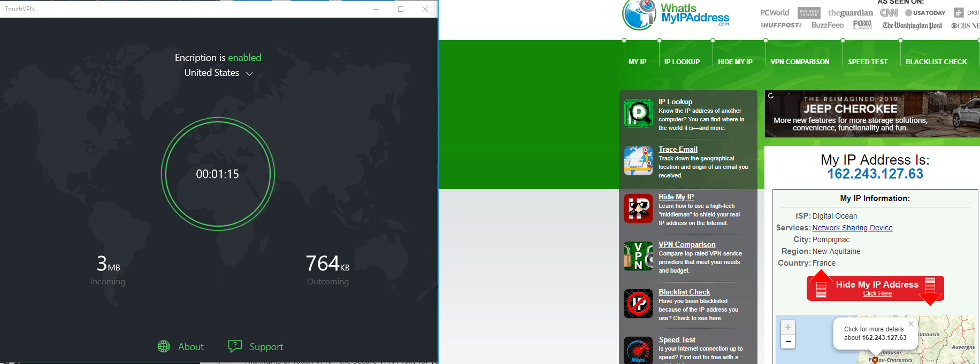This screenshot has height=364, width=980.
Task: Click the CNN press logo
Action: coord(889,12)
